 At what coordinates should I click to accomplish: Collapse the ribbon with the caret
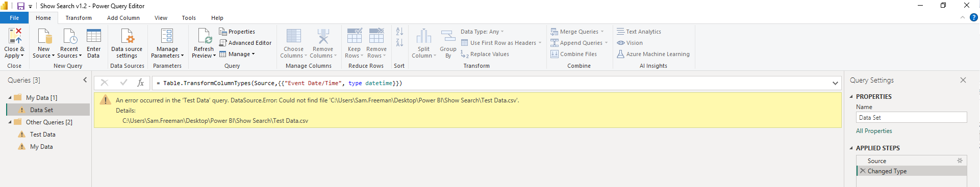[963, 17]
